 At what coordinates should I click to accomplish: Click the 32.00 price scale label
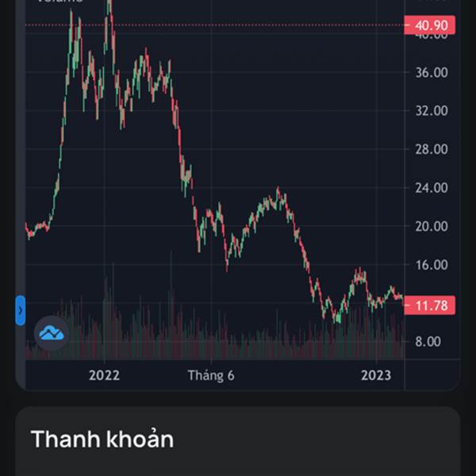point(432,111)
